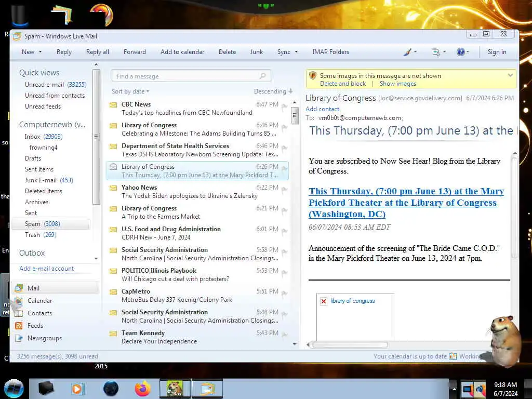Click Add contact link
532x399 pixels.
[x=322, y=109]
